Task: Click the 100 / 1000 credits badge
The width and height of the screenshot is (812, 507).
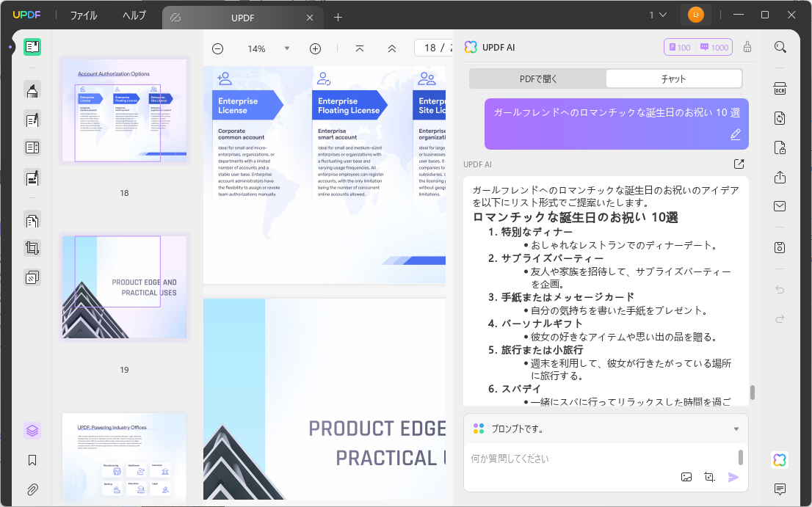Action: (x=698, y=47)
